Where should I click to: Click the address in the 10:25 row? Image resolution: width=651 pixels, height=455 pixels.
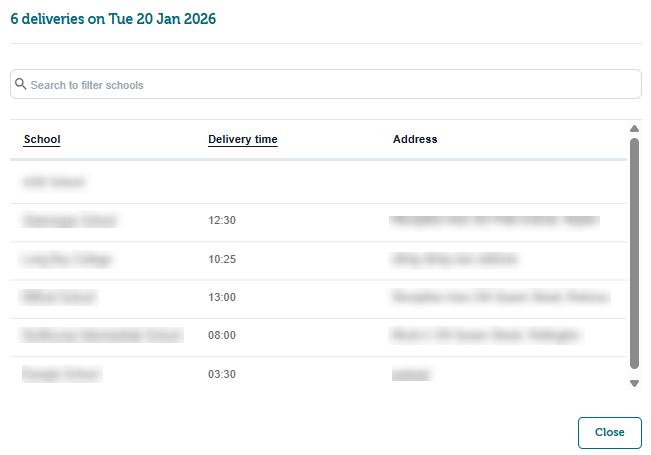pos(455,259)
